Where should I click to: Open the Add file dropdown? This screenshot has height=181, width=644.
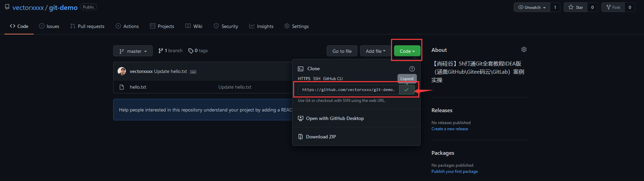(x=375, y=51)
